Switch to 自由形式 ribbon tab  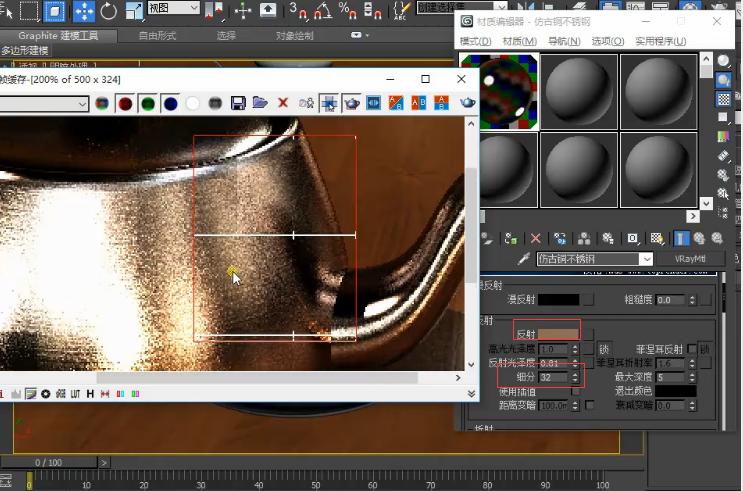[157, 36]
